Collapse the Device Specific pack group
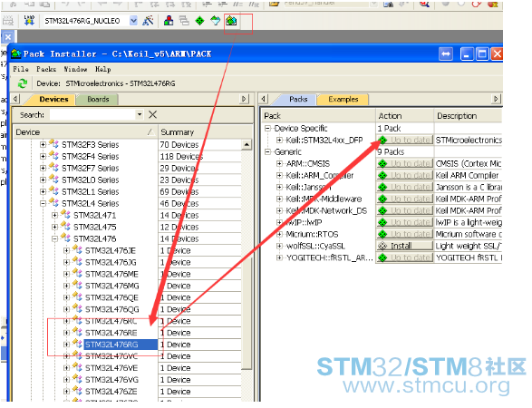The width and height of the screenshot is (532, 408). (x=268, y=129)
